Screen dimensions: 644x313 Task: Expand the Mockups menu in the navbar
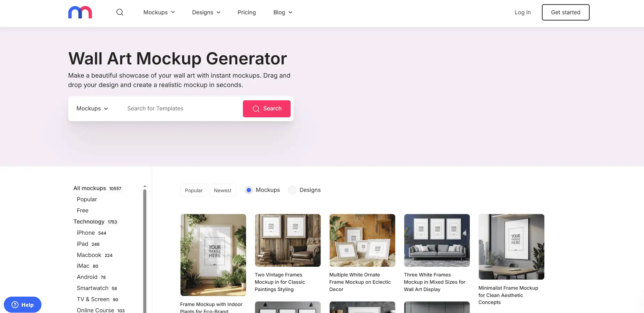click(x=159, y=12)
